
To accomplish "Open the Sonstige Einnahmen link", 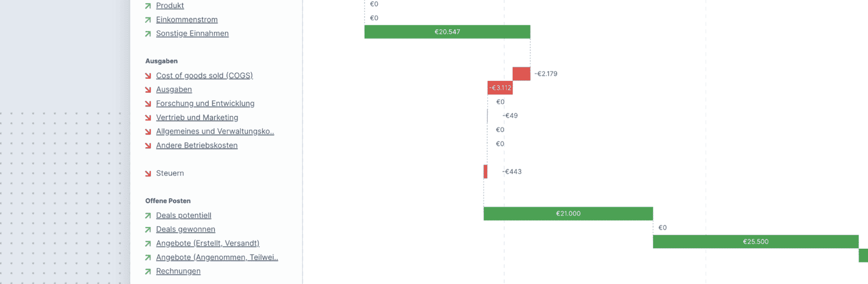I will coord(192,34).
